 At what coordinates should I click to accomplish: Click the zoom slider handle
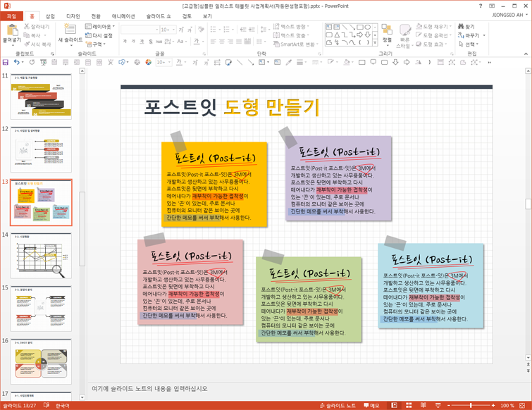471,405
